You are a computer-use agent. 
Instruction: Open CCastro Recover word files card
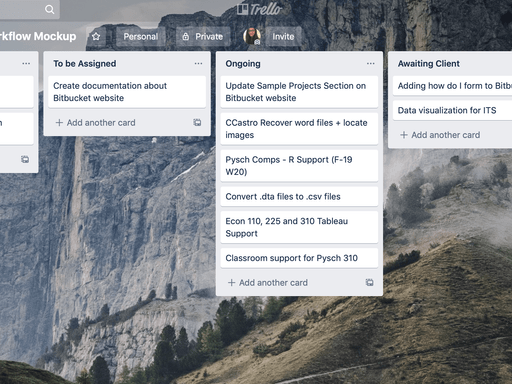tap(299, 129)
